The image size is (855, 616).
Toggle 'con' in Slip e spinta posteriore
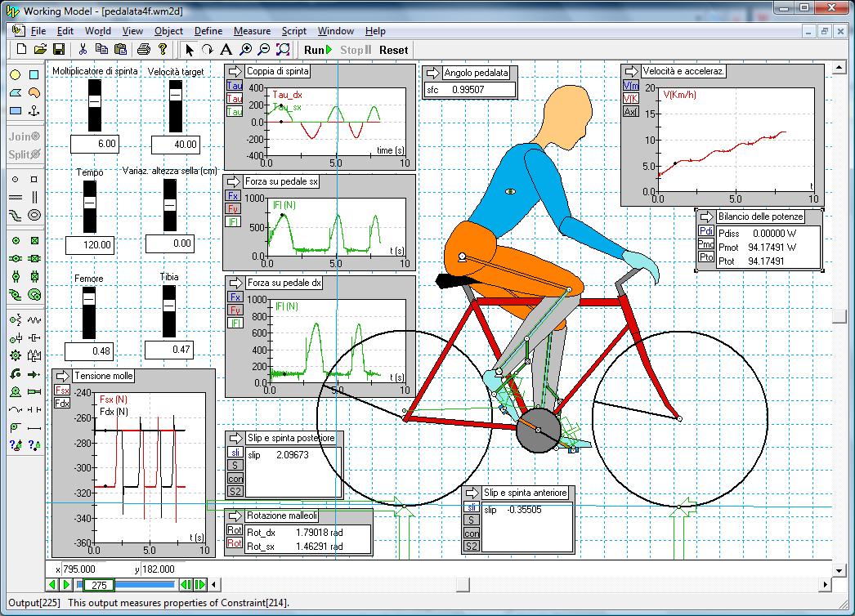pyautogui.click(x=235, y=479)
